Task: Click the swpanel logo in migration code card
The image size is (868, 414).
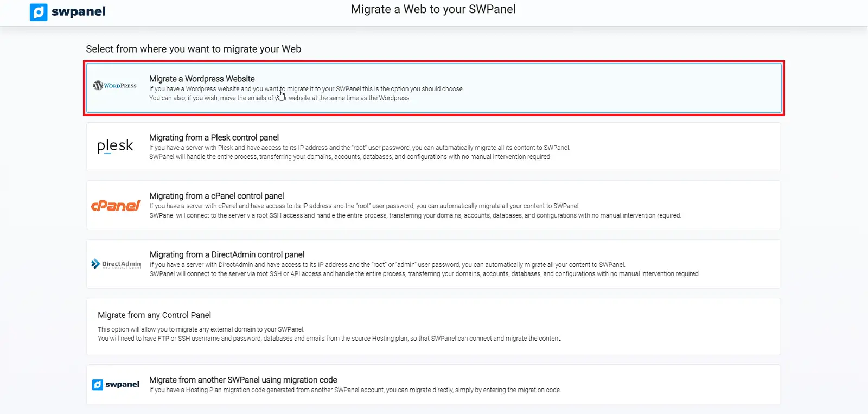Action: click(x=116, y=385)
